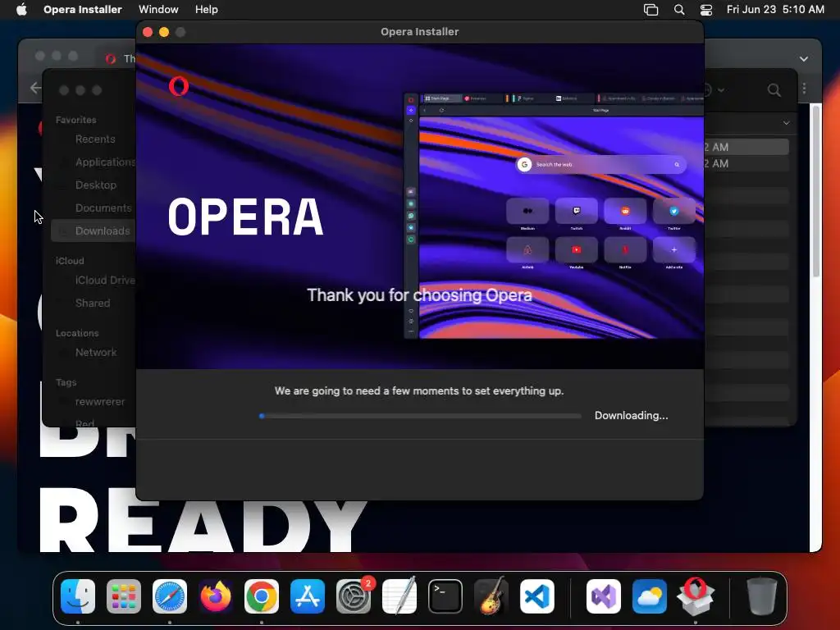Open the Help menu

(x=206, y=9)
